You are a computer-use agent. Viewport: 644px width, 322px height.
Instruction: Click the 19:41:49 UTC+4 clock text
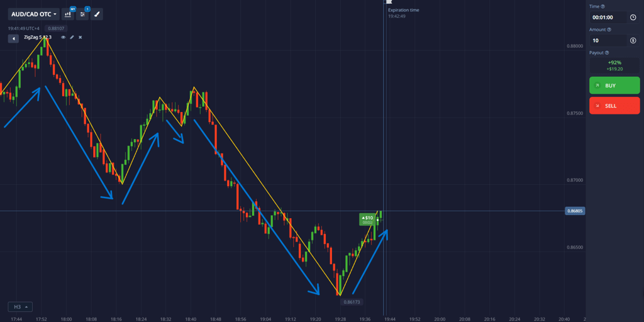25,29
